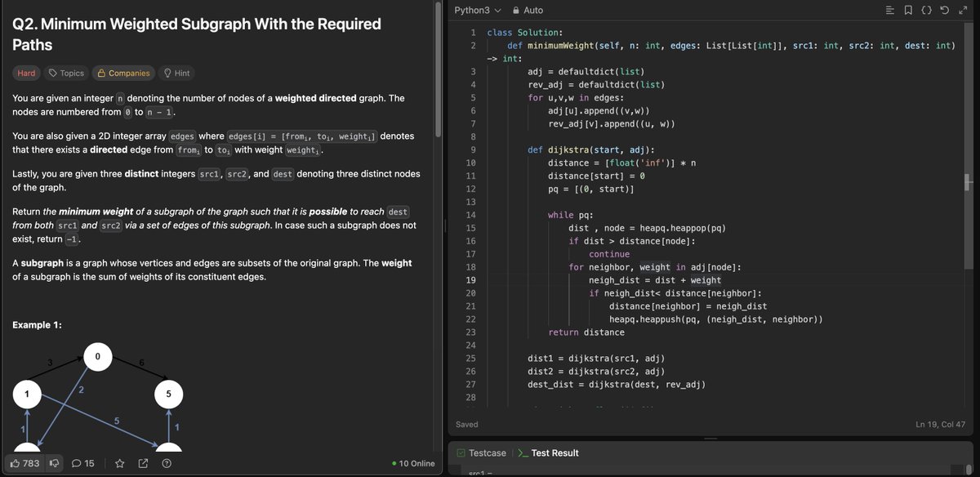Open the Companies tag
This screenshot has height=477, width=980.
pos(123,73)
